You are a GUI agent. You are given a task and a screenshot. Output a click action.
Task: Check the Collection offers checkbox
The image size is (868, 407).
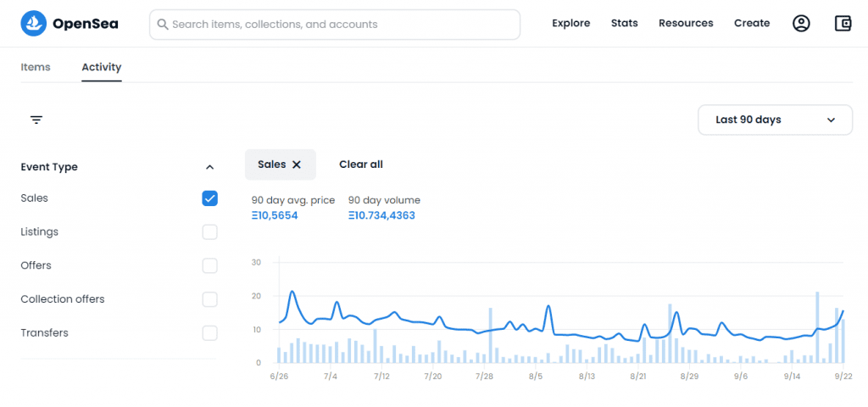click(x=210, y=299)
